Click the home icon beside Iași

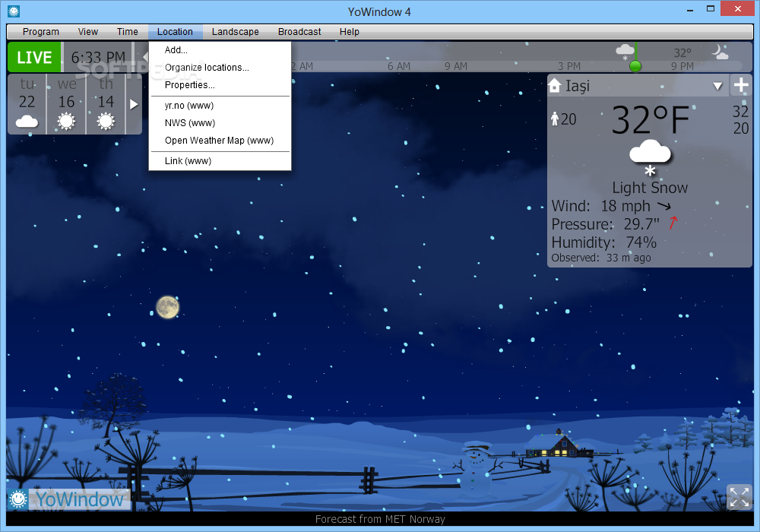[555, 86]
